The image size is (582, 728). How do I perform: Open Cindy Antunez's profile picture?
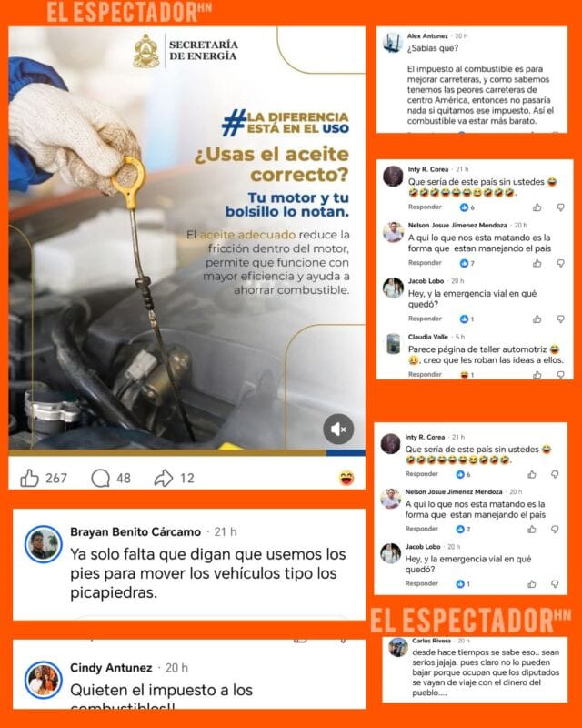point(43,680)
